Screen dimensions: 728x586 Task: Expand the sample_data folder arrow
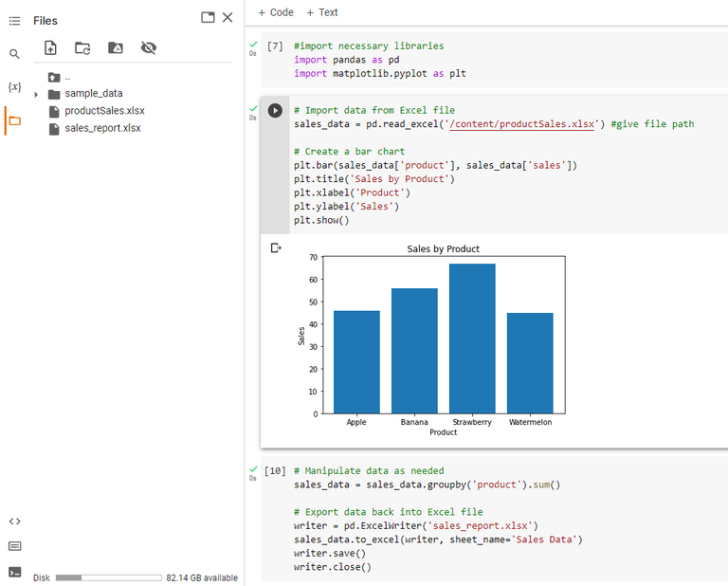click(x=36, y=94)
